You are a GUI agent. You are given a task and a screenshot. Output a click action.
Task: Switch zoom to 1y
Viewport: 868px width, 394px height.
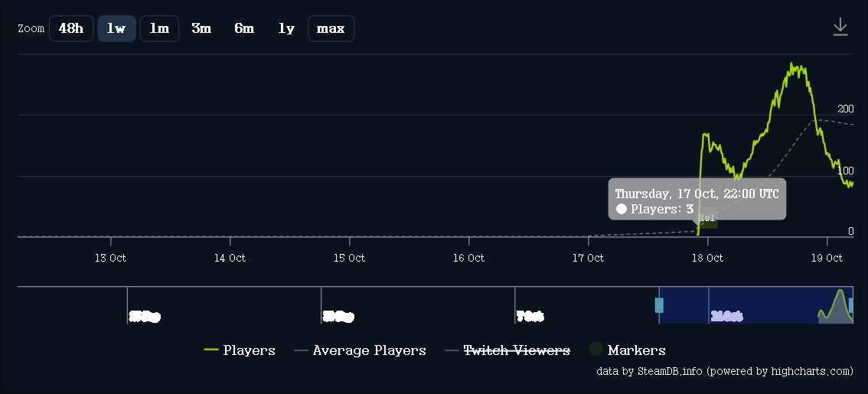click(286, 29)
